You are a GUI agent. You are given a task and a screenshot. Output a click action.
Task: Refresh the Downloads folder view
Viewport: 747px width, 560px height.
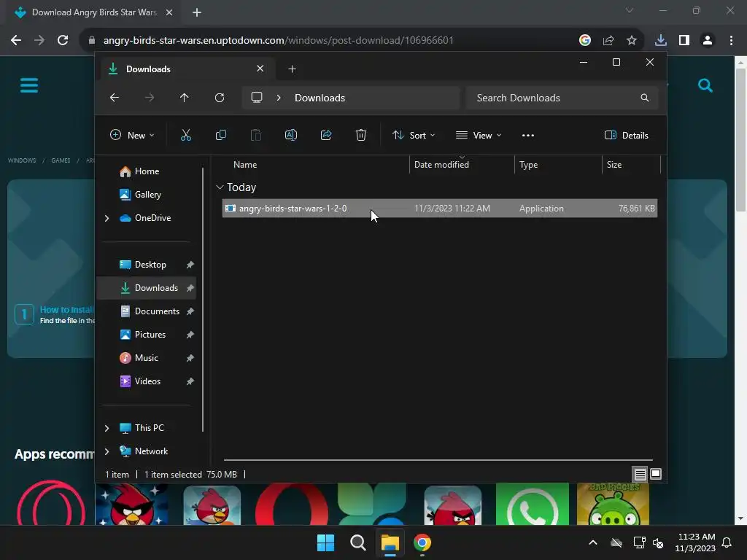(x=219, y=98)
